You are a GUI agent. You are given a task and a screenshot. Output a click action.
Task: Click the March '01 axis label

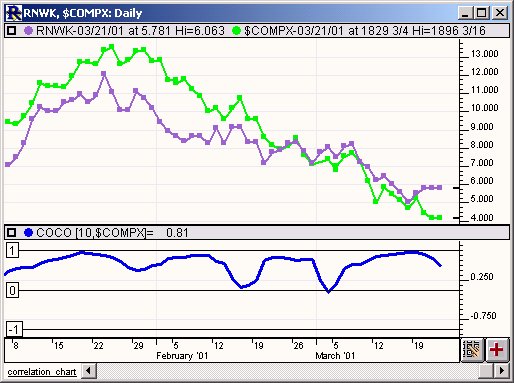(335, 356)
